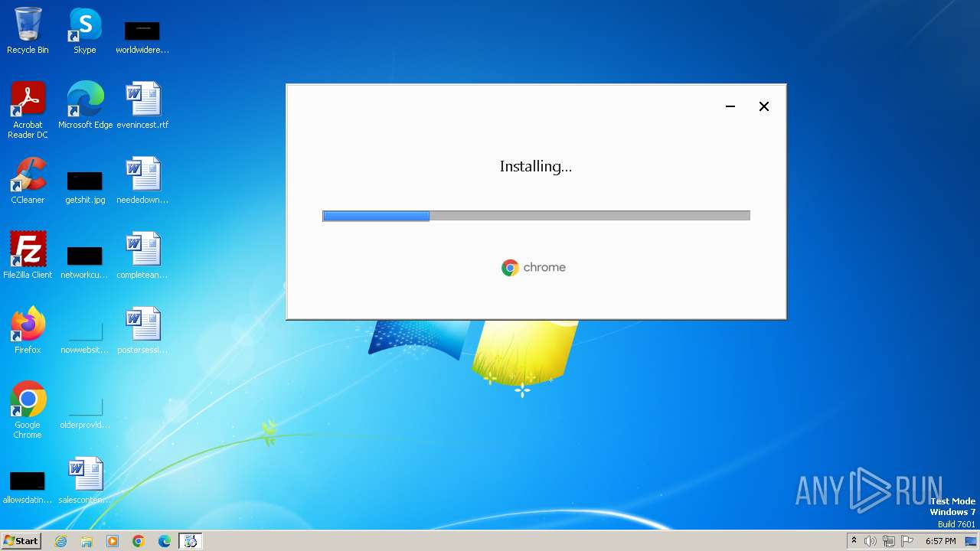The height and width of the screenshot is (551, 980).
Task: Minimize the Chrome installer window
Action: [730, 106]
